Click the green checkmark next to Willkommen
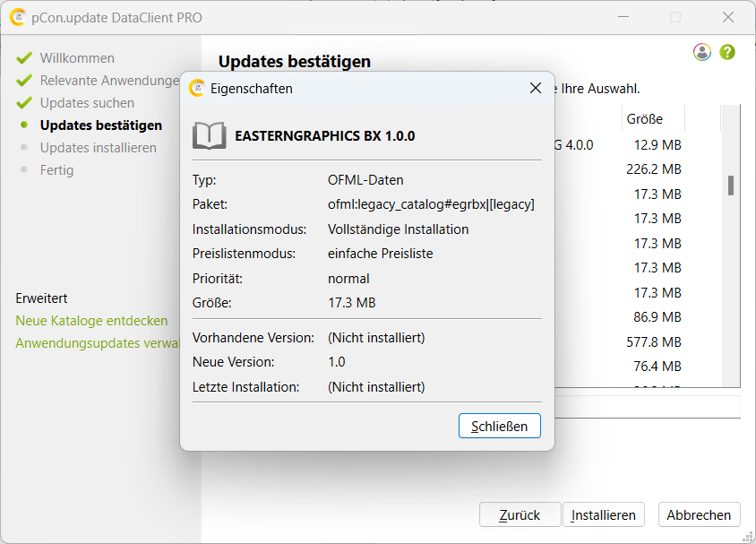The height and width of the screenshot is (544, 756). tap(24, 58)
